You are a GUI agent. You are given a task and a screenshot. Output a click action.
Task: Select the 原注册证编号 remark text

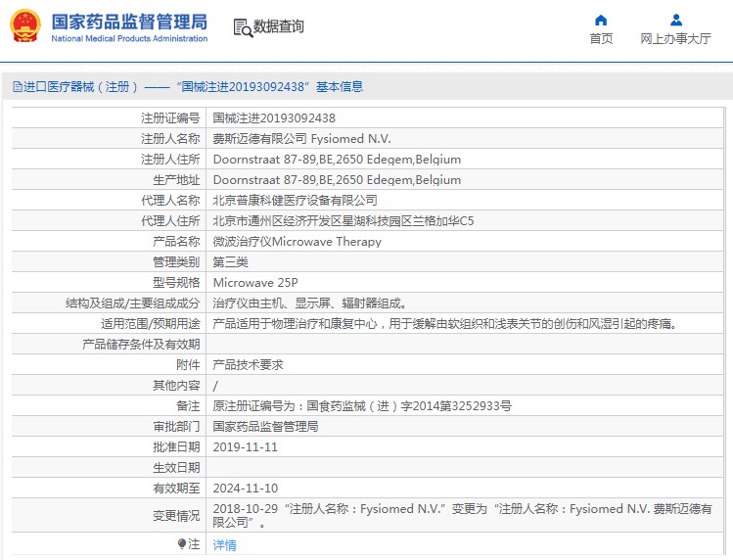point(362,406)
